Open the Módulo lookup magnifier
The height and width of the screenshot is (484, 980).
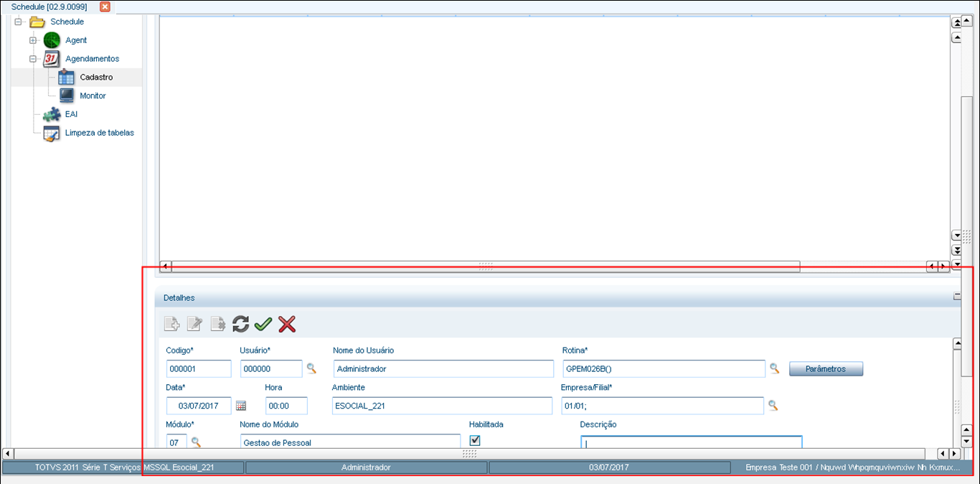pyautogui.click(x=195, y=442)
